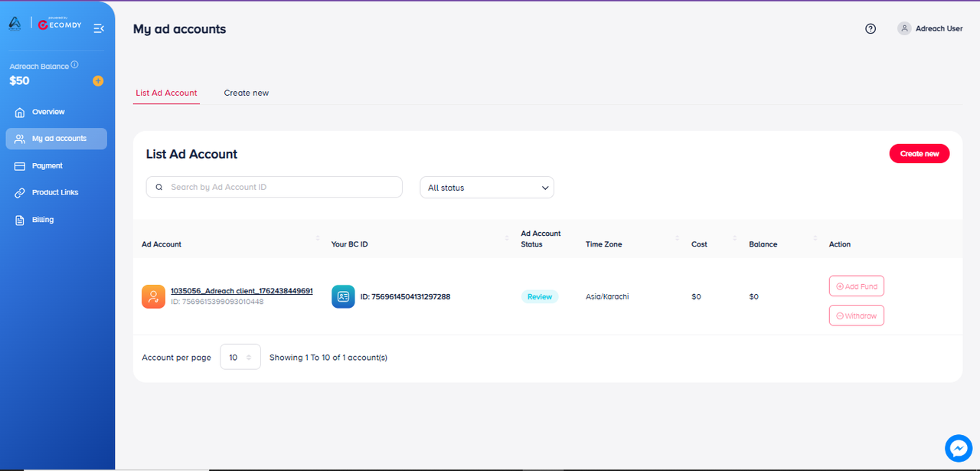Open the help question mark icon
Image resolution: width=980 pixels, height=471 pixels.
tap(871, 29)
